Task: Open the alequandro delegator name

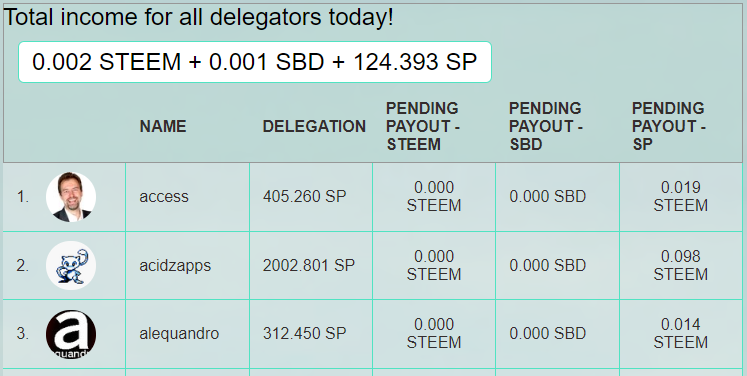Action: 179,334
